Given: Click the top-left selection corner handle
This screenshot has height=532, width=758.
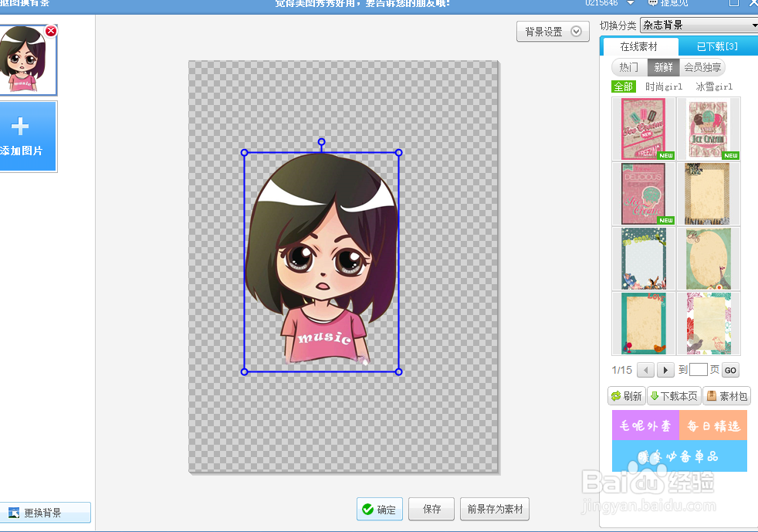Looking at the screenshot, I should [x=244, y=153].
